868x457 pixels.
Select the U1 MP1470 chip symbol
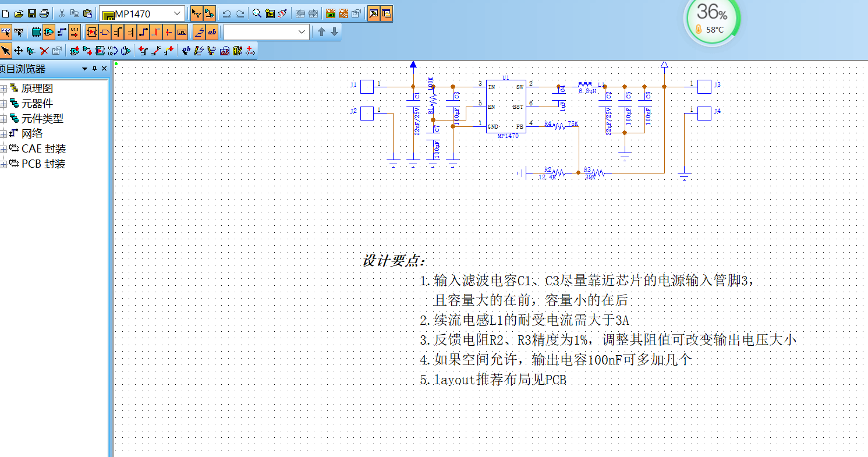[x=506, y=107]
